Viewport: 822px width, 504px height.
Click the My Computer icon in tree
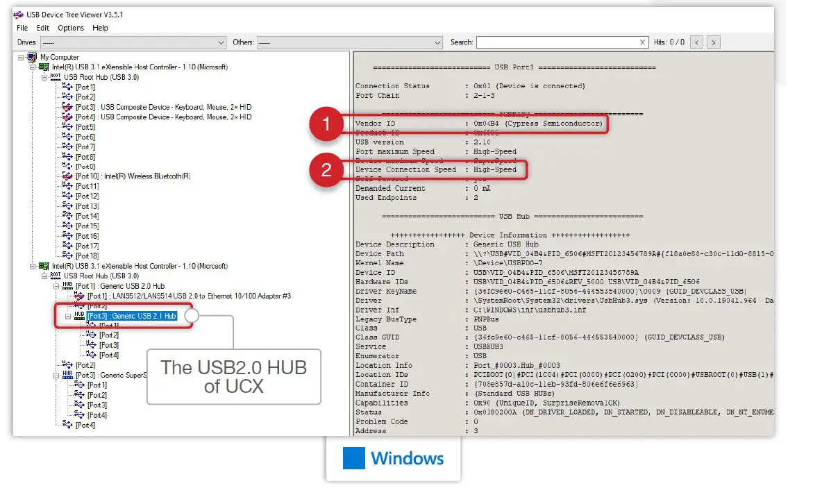[32, 57]
